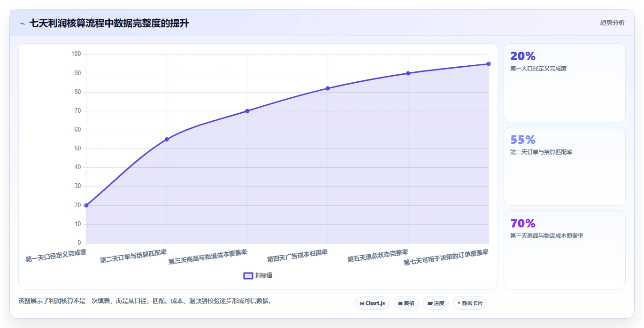Image resolution: width=644 pixels, height=328 pixels.
Task: Click the axis label 第七天可用于决策的订单覆盖率
Action: [446, 258]
